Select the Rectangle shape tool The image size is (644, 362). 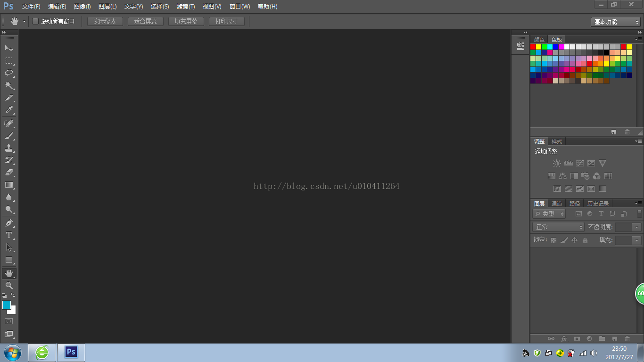[9, 260]
